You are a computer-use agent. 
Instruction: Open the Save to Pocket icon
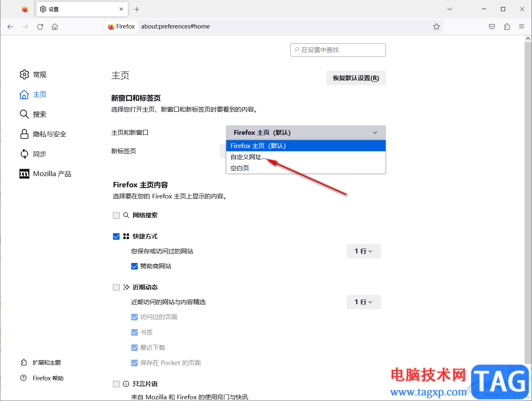pos(492,26)
